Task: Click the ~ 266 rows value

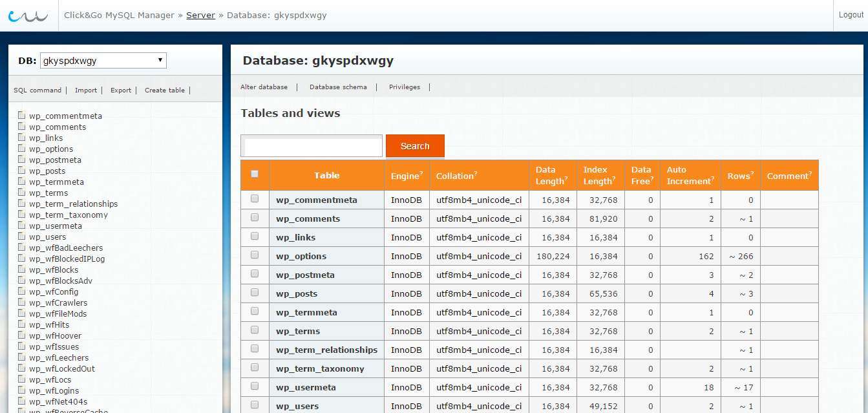Action: [741, 256]
